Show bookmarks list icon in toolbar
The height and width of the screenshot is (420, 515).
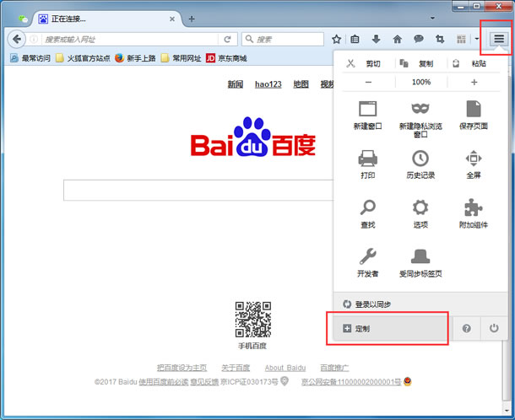pyautogui.click(x=355, y=40)
